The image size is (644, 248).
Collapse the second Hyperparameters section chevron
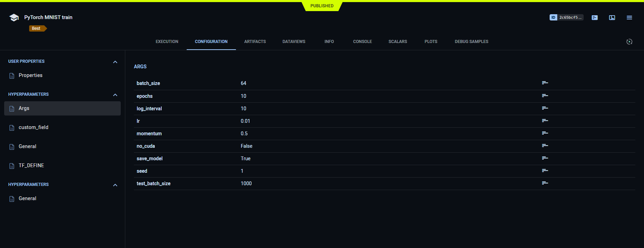click(x=115, y=185)
